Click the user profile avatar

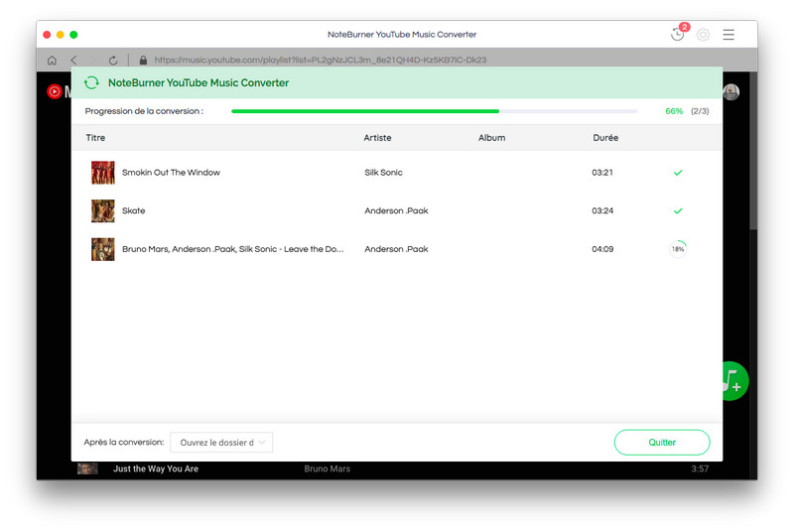click(x=731, y=91)
